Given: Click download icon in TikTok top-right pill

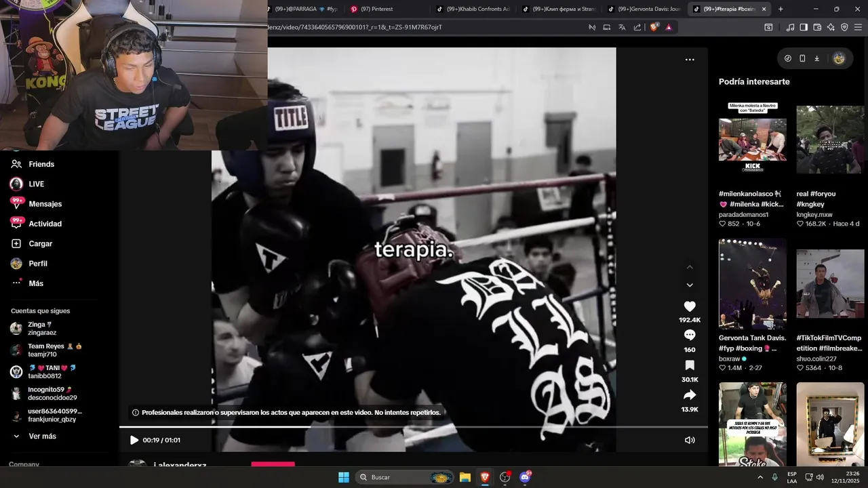Looking at the screenshot, I should coord(816,58).
